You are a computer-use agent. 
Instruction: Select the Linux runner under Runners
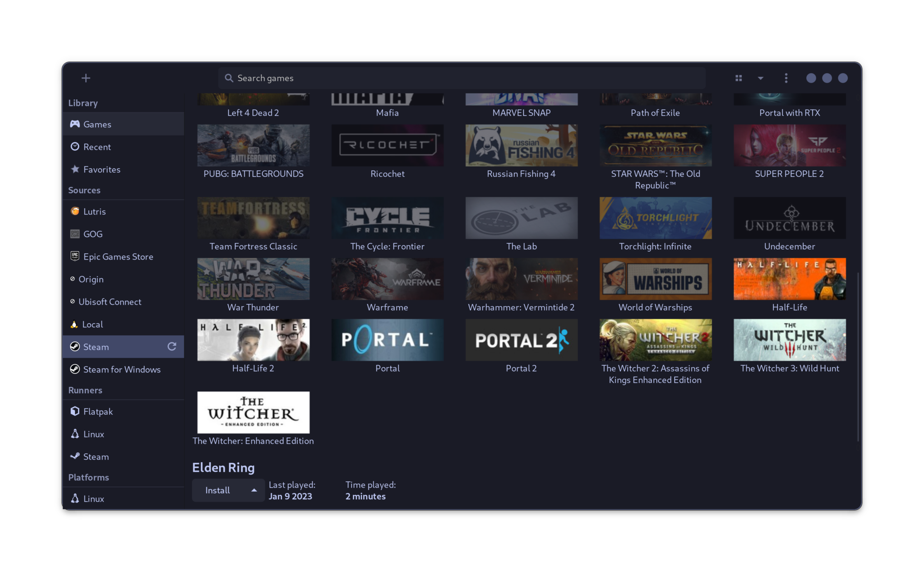123,434
